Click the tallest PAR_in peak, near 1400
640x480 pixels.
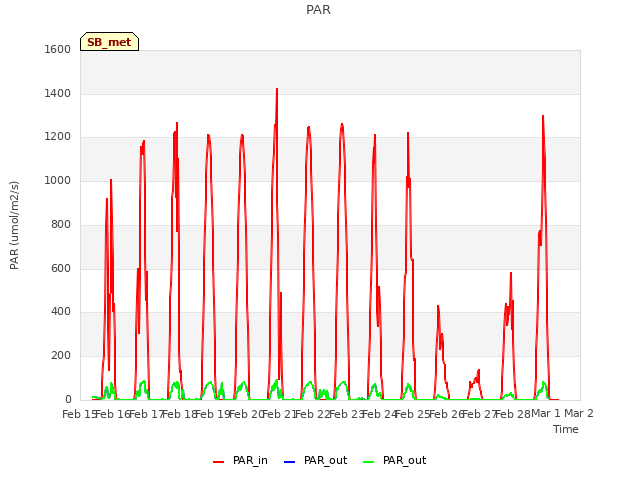277,89
